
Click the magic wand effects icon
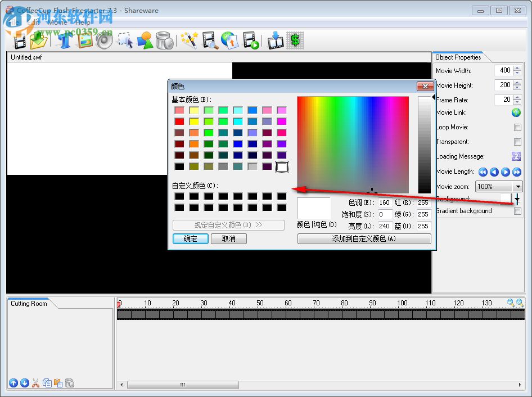(189, 40)
